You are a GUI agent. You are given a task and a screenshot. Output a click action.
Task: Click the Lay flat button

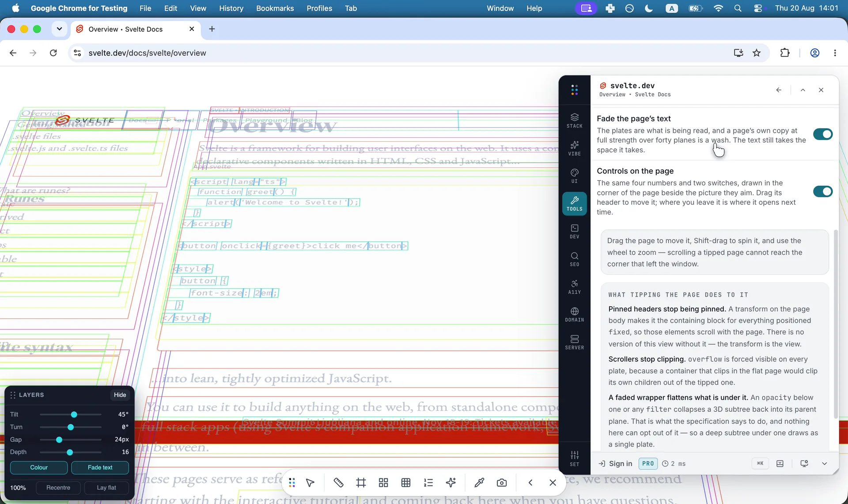point(106,488)
